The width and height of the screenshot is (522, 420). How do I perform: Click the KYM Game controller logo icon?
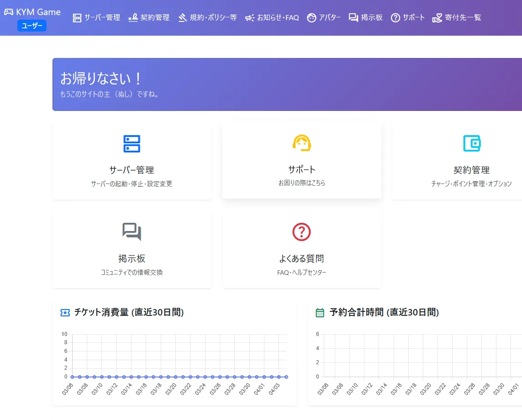[x=9, y=12]
